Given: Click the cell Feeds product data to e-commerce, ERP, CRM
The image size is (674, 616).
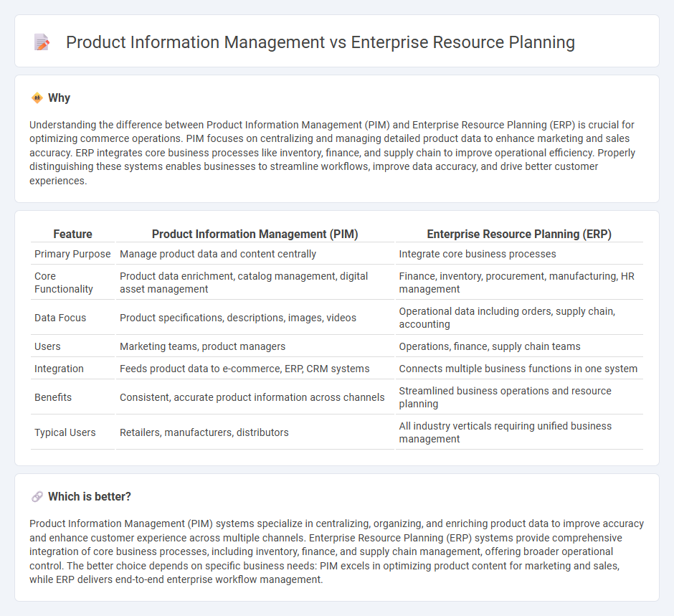Looking at the screenshot, I should (x=255, y=369).
